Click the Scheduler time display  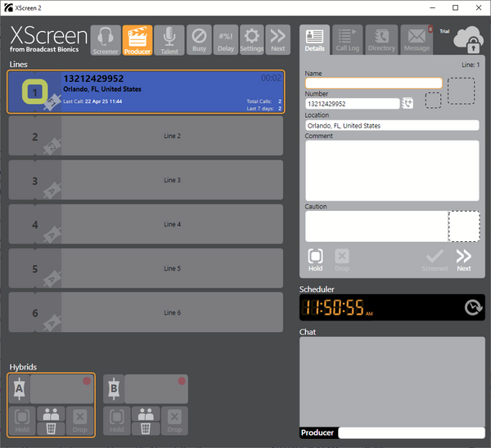click(x=337, y=307)
